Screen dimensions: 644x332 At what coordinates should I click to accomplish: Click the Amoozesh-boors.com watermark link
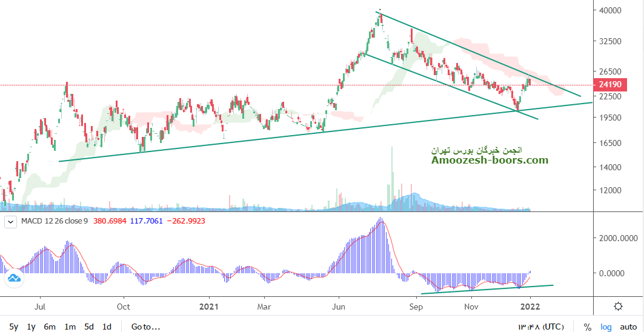coord(490,161)
